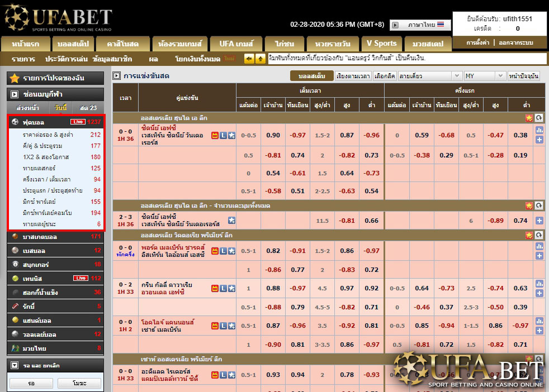This screenshot has width=549, height=392.
Task: Open the V Sports top menu
Action: pos(381,44)
